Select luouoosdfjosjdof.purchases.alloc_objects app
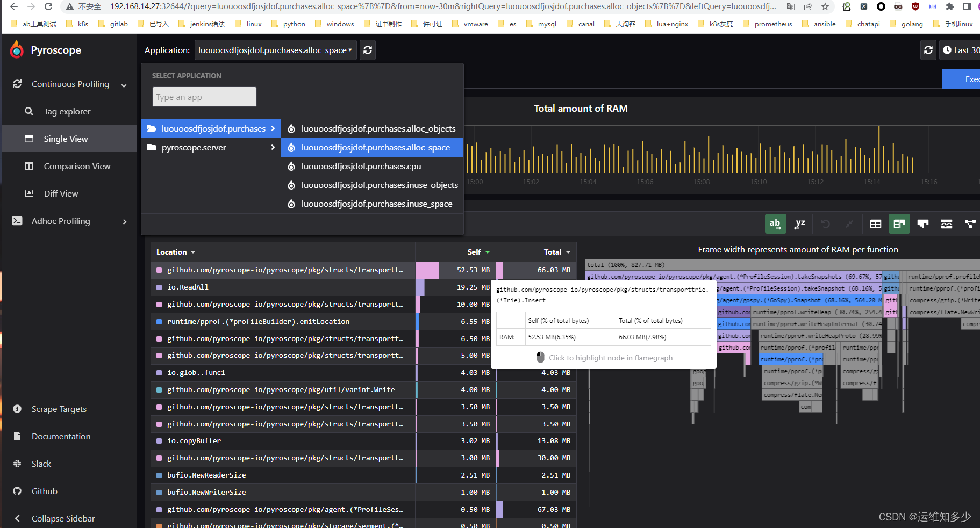This screenshot has height=528, width=980. pos(372,129)
